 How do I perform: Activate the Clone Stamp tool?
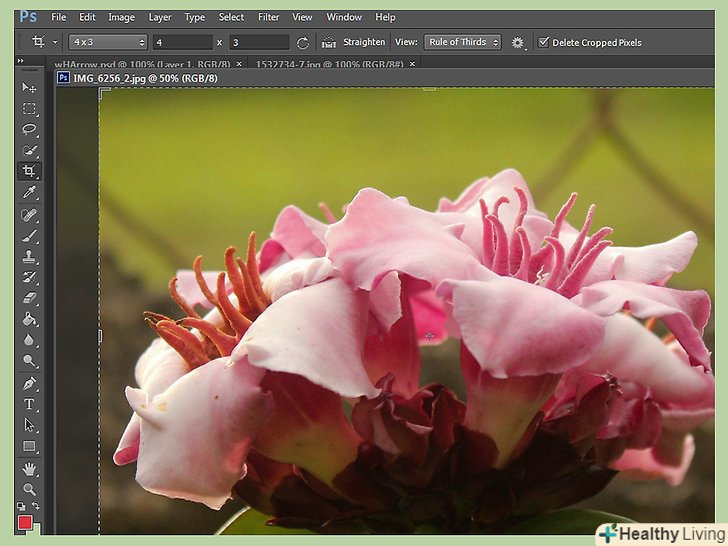click(29, 256)
